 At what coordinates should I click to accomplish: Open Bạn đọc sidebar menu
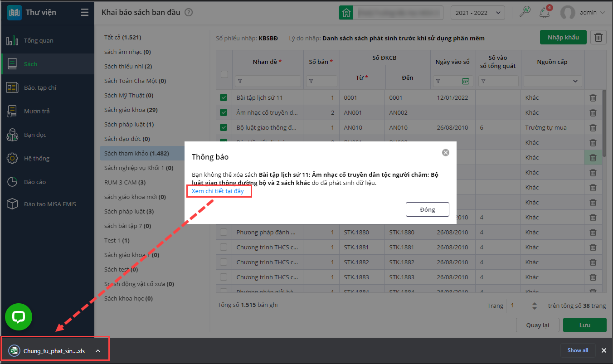(47, 135)
